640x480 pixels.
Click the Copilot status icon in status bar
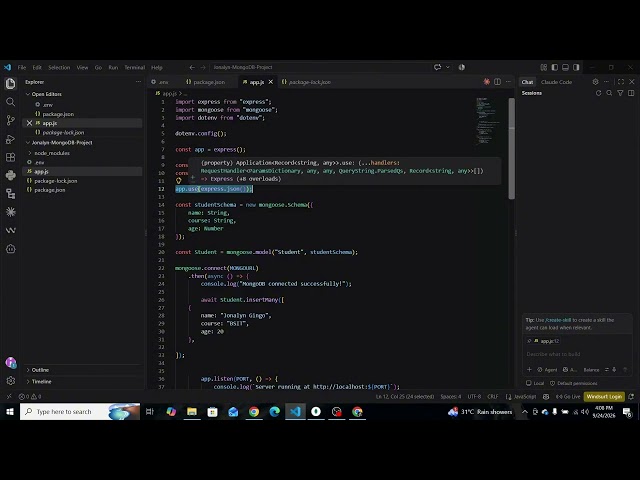[x=546, y=396]
